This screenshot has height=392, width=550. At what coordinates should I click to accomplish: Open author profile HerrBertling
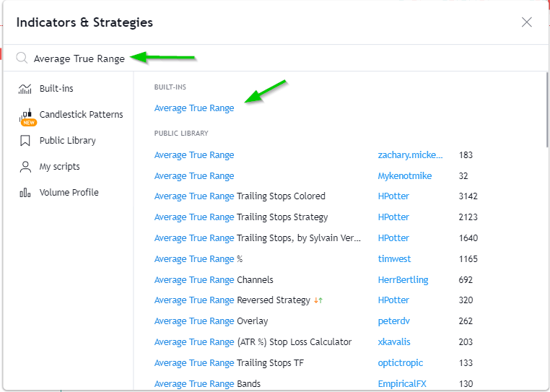coord(403,280)
